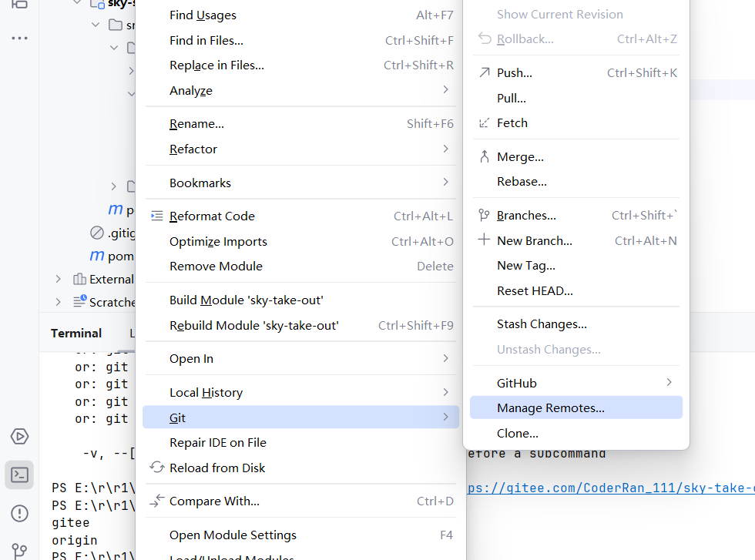Expand the Scratches and Consoles node
The image size is (755, 560).
click(x=59, y=302)
